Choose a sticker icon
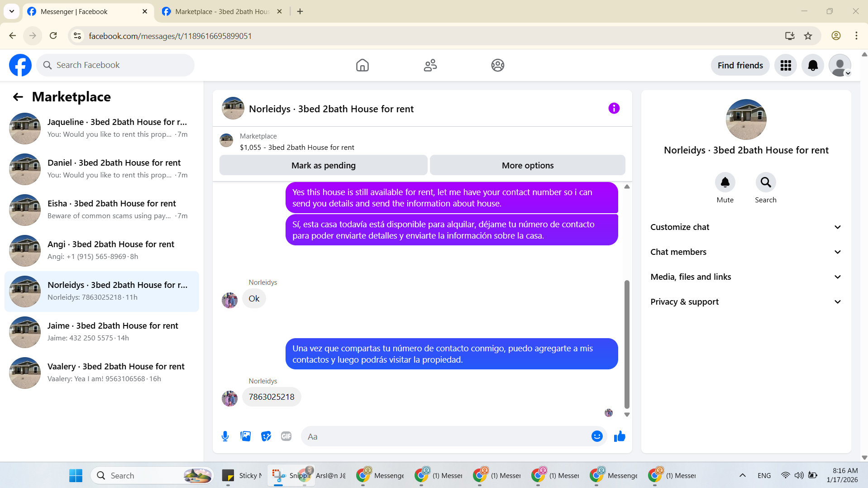The width and height of the screenshot is (868, 488). [x=266, y=436]
